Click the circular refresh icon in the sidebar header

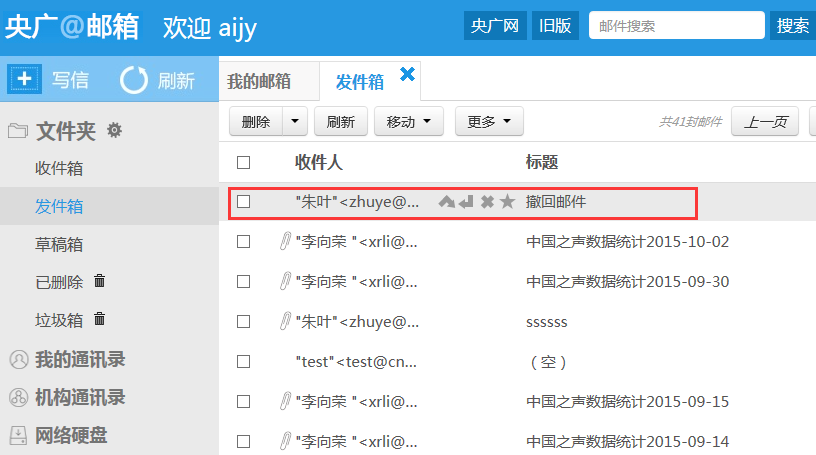tap(134, 80)
